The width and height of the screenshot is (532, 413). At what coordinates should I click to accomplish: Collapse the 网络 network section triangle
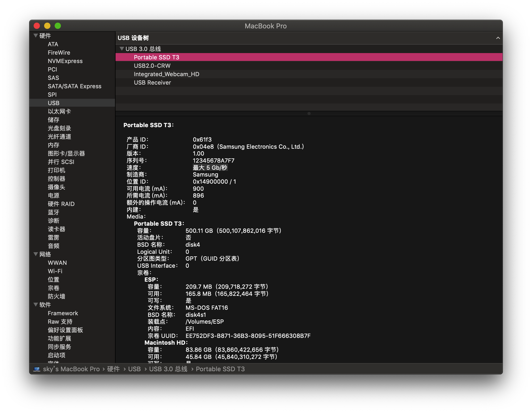[x=36, y=254]
